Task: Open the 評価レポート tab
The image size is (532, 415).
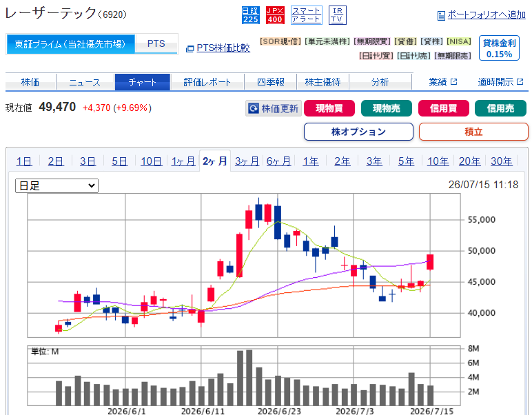Action: pos(207,82)
